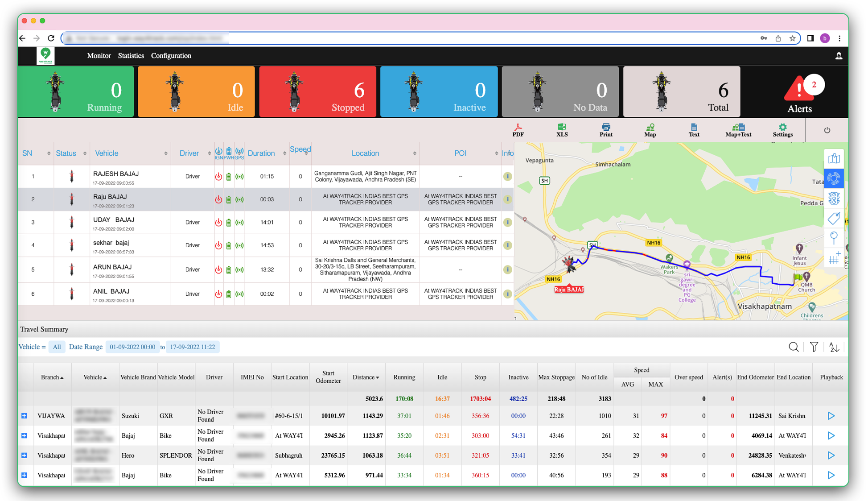Export the vehicle list as PDF
Screen dimensions: 868x501
coord(518,130)
